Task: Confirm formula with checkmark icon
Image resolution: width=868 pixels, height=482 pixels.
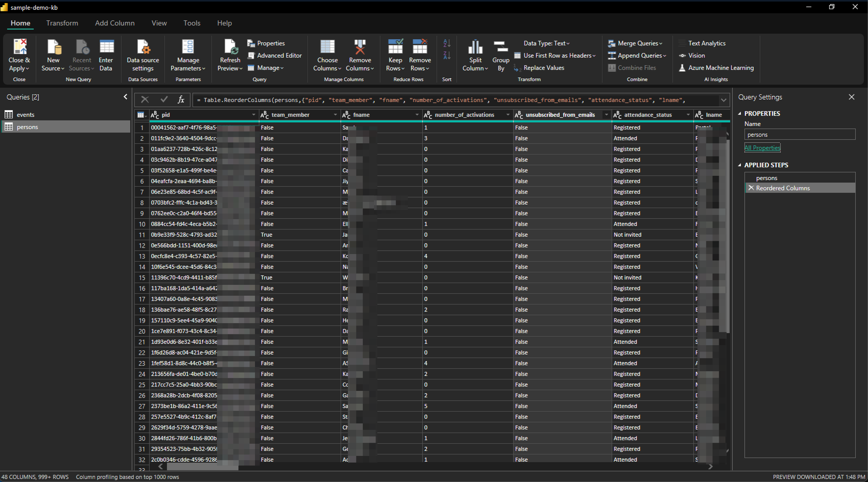Action: 164,100
